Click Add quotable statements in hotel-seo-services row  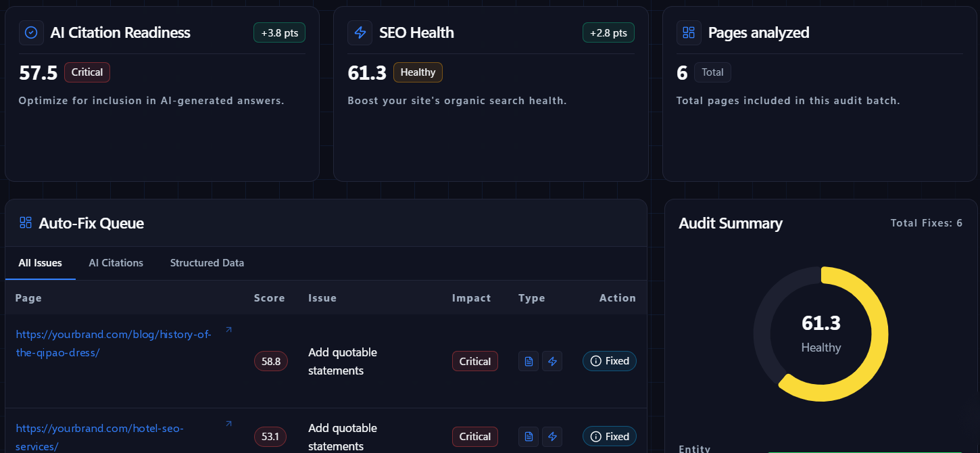343,437
